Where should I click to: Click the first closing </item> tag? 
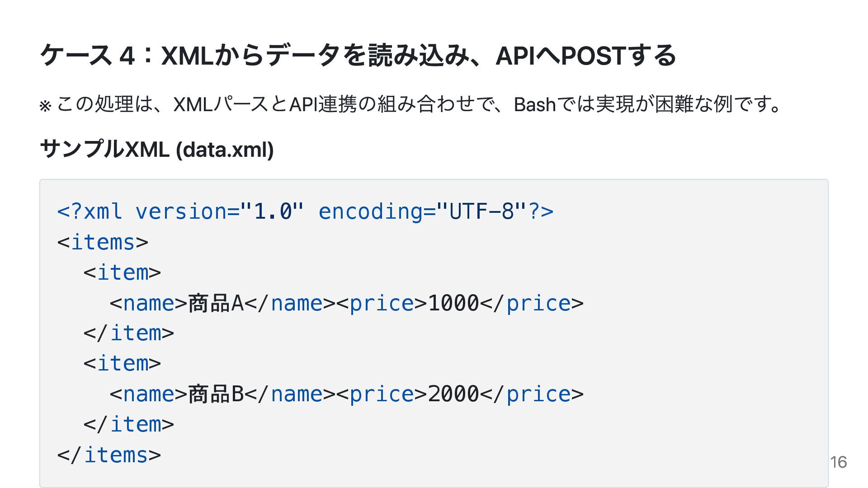click(128, 333)
